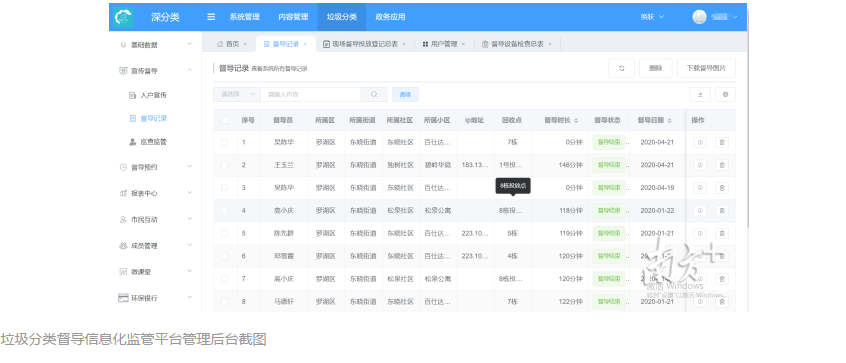Viewport: 846px width, 363px height.
Task: Click the search magnifier icon in the filter bar
Action: [x=374, y=94]
